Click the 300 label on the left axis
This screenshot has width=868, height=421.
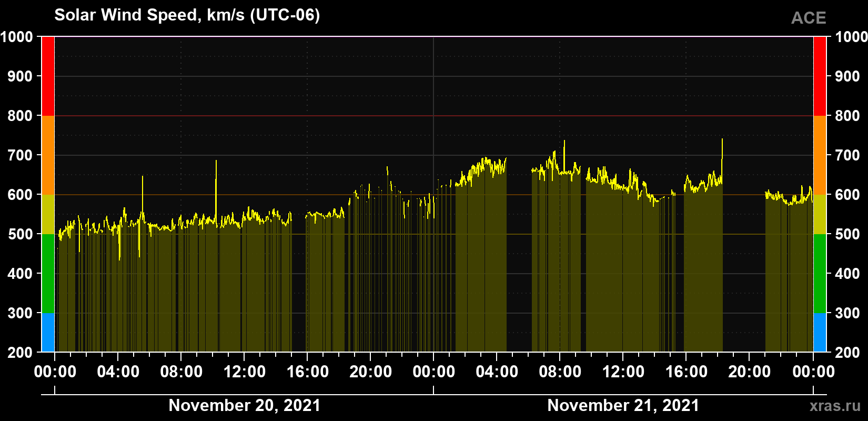[x=21, y=313]
